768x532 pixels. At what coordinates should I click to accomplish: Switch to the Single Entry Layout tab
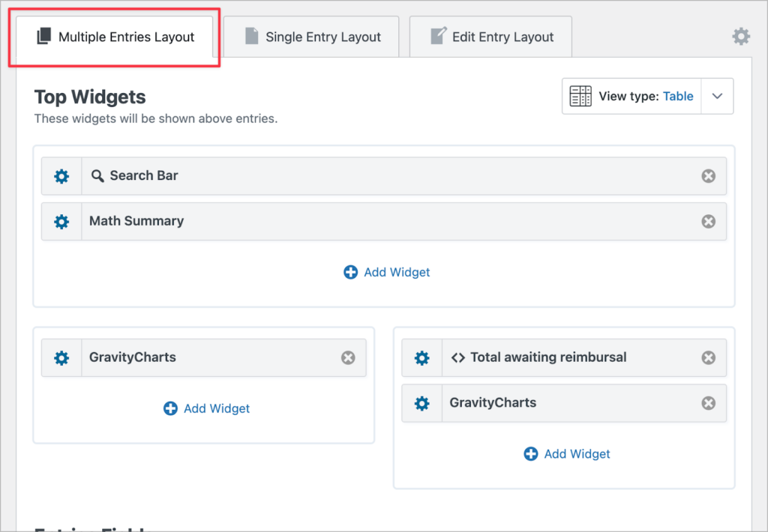pos(312,37)
